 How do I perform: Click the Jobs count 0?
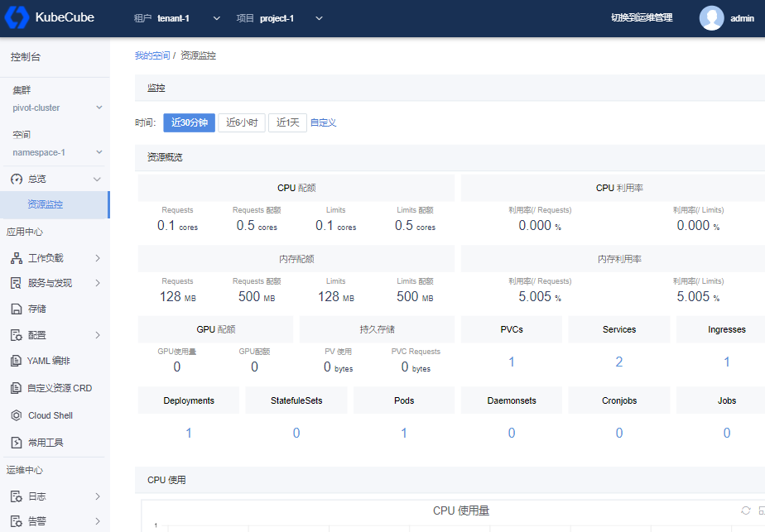[726, 433]
